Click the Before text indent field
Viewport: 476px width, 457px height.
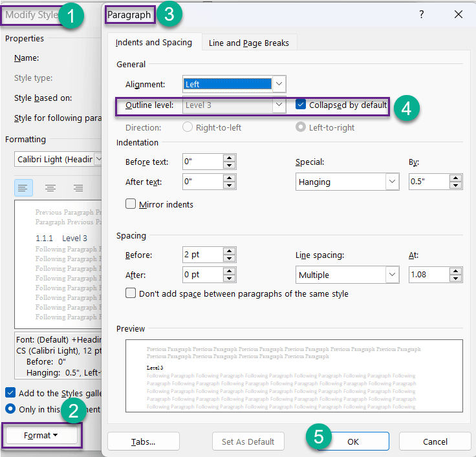point(203,162)
